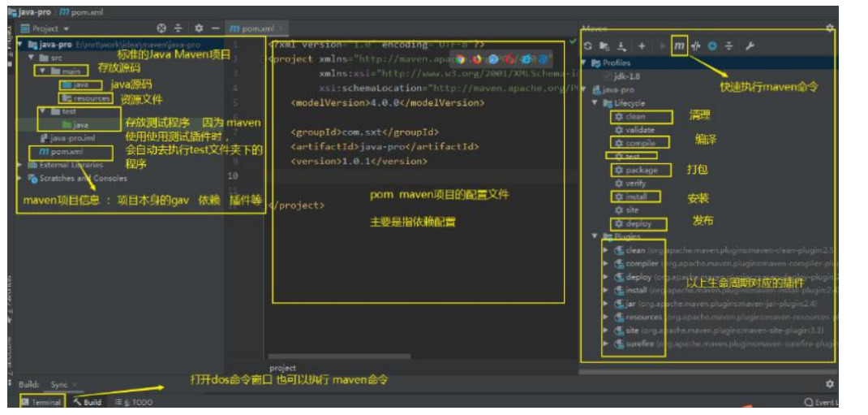Expand surefire plugin node
This screenshot has height=415, width=868.
pyautogui.click(x=606, y=344)
